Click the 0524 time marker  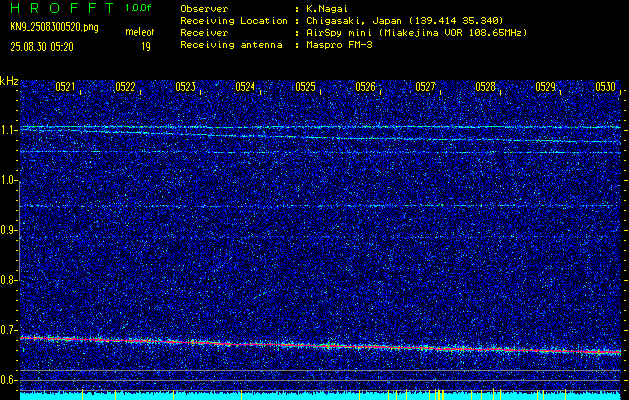(x=245, y=87)
